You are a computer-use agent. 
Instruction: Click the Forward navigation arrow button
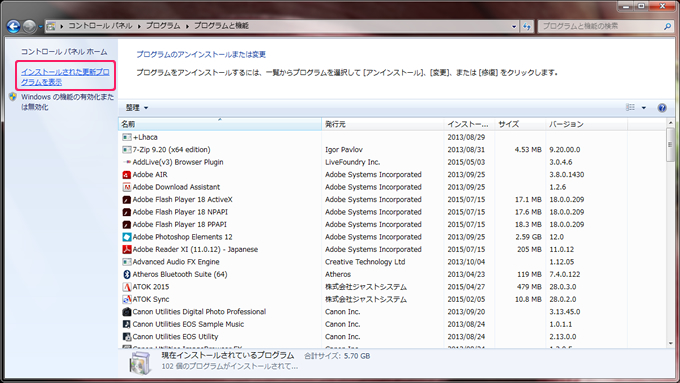29,26
